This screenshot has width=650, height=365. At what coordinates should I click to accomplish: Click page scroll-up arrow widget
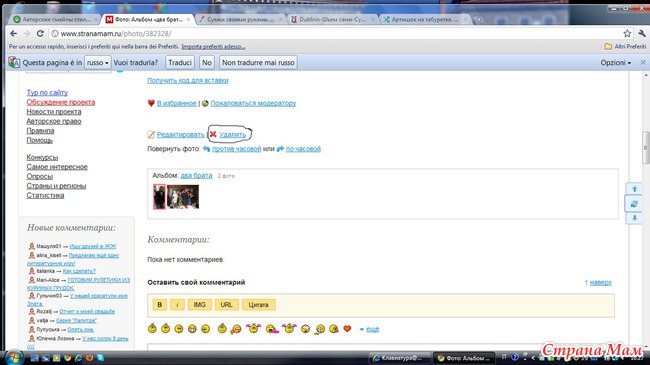[634, 189]
